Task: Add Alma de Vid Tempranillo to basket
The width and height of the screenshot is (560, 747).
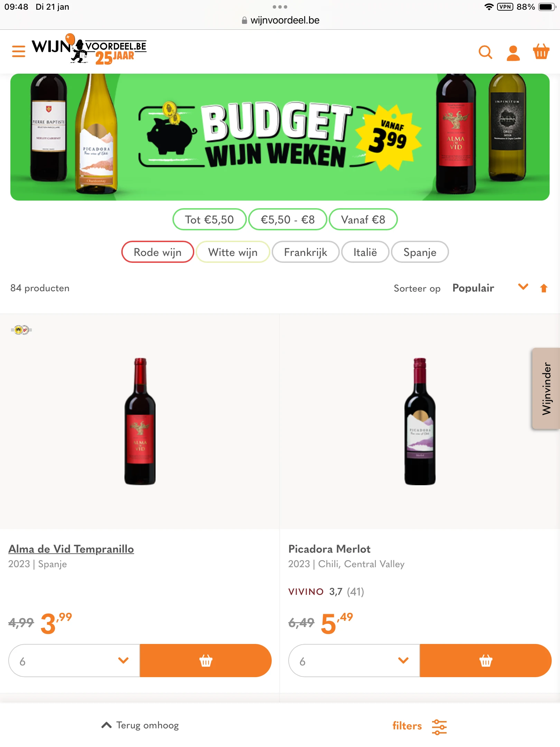Action: click(206, 661)
